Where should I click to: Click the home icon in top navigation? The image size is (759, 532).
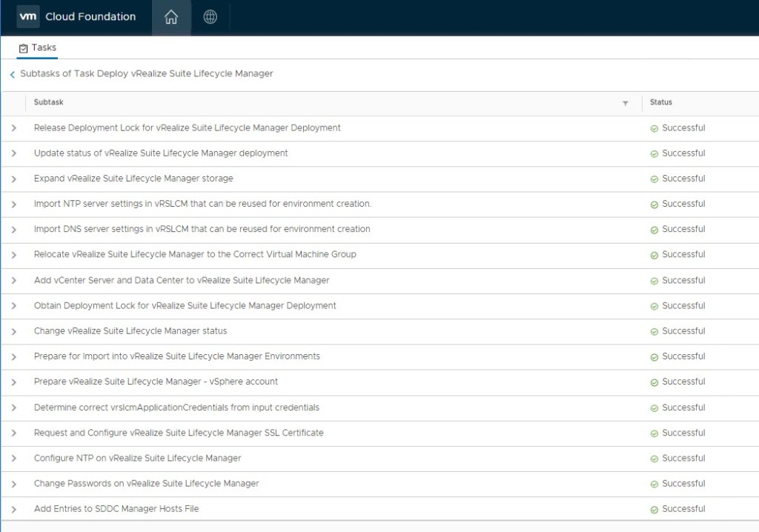coord(171,17)
